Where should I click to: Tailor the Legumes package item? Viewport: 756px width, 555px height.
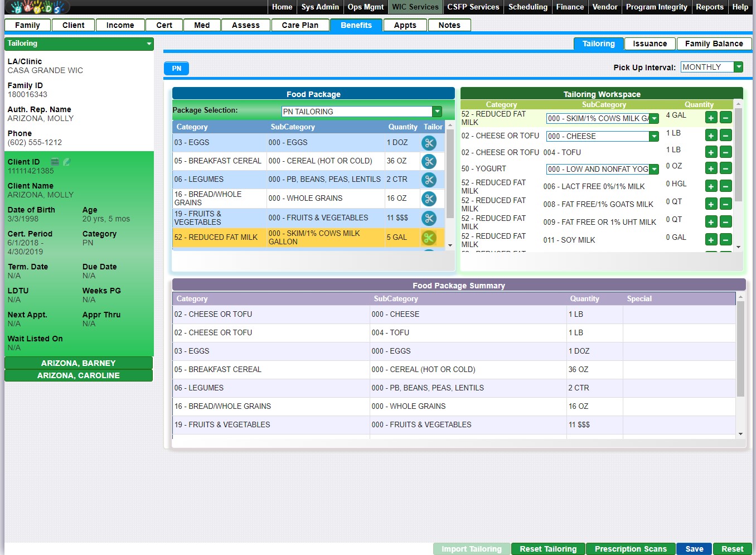click(x=429, y=180)
